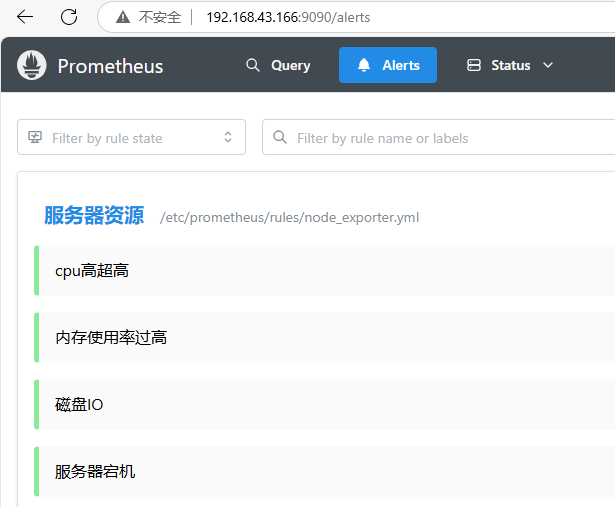The image size is (615, 507).
Task: Expand the Status dropdown chevron
Action: coord(548,65)
